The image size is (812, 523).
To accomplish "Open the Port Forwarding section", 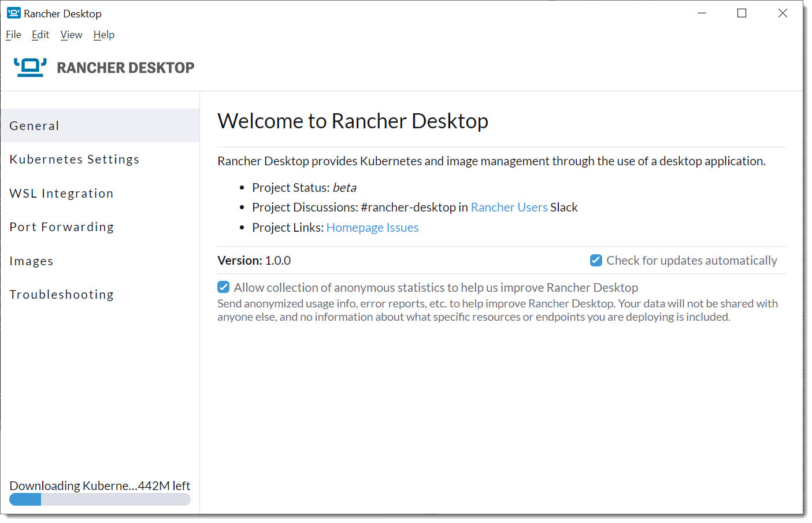I will 100,227.
